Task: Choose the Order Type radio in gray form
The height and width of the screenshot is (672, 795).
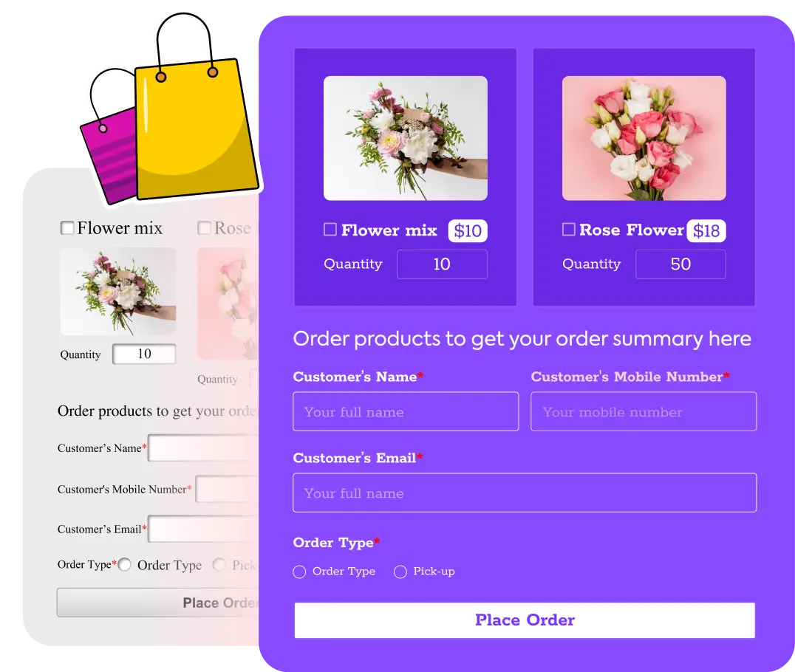Action: (124, 565)
